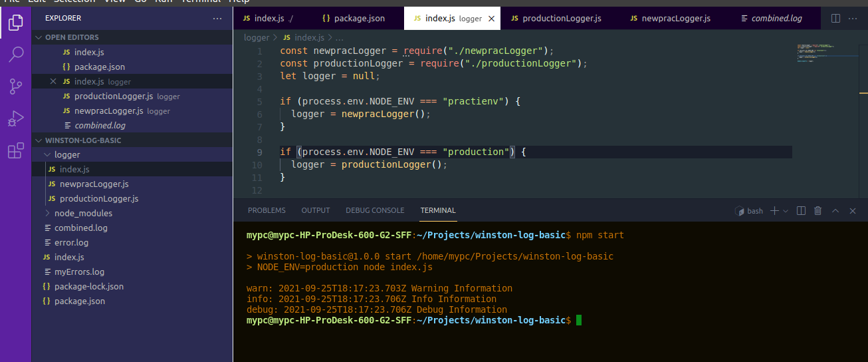Open terminal launch profile dropdown arrow
Screen dimensions: 868x362
point(786,211)
